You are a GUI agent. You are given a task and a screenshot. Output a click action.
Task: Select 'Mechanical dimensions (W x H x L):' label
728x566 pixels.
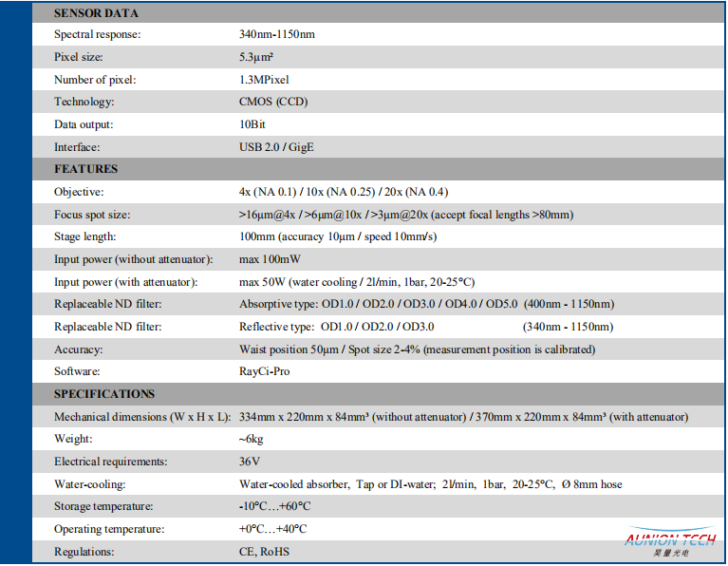click(142, 417)
